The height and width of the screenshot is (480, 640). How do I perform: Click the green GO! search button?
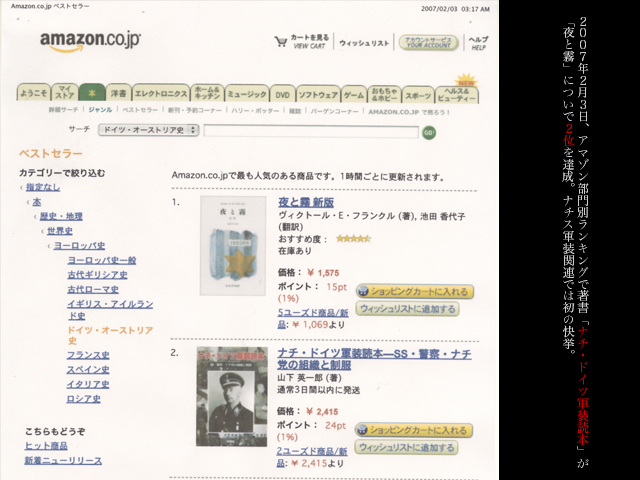pyautogui.click(x=429, y=133)
